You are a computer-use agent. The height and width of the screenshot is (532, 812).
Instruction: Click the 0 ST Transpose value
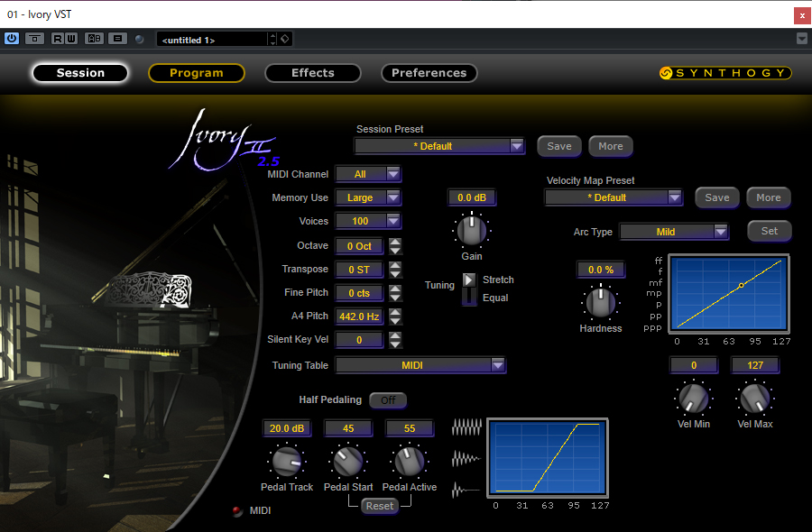359,270
